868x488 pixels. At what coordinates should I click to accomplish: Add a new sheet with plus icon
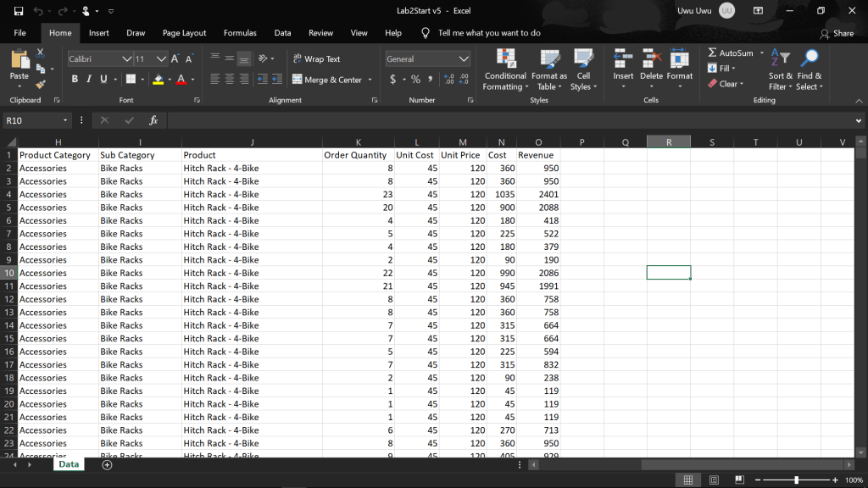click(107, 464)
